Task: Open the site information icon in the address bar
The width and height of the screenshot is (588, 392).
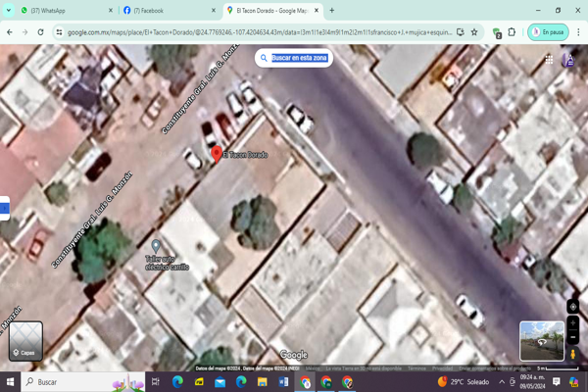Action: [59, 32]
